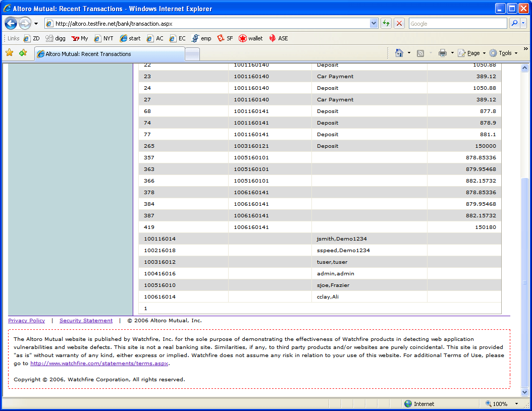Expand the address bar URL dropdown
Viewport: 532px width, 411px height.
[x=374, y=23]
